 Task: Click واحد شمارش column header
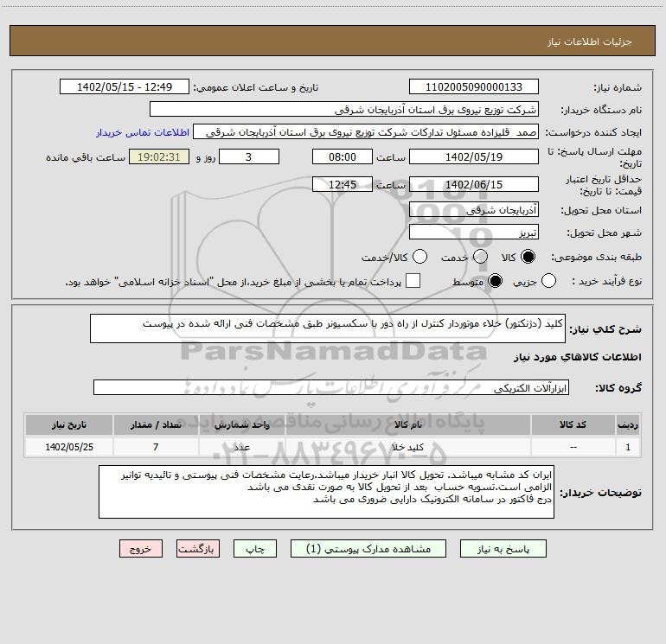(x=241, y=424)
